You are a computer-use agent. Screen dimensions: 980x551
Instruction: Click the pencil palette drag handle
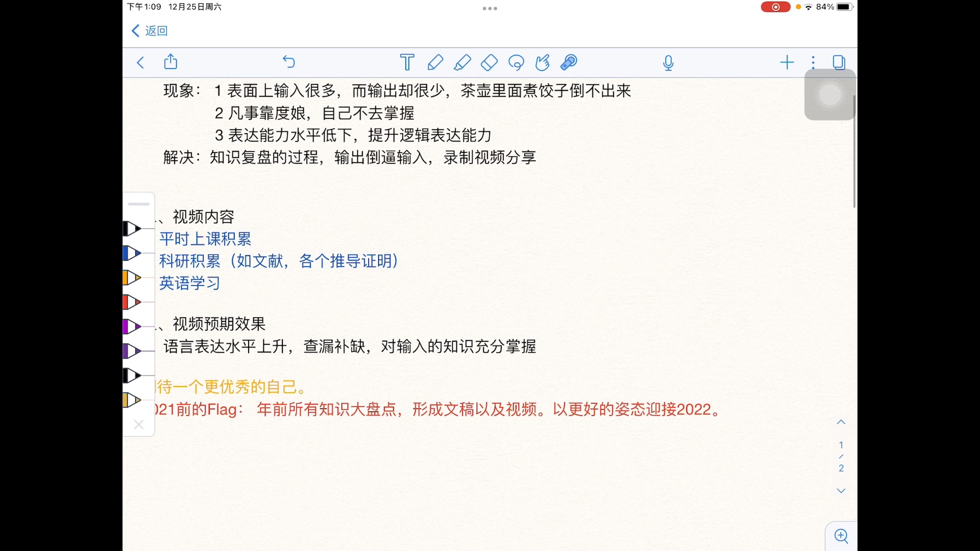(138, 204)
